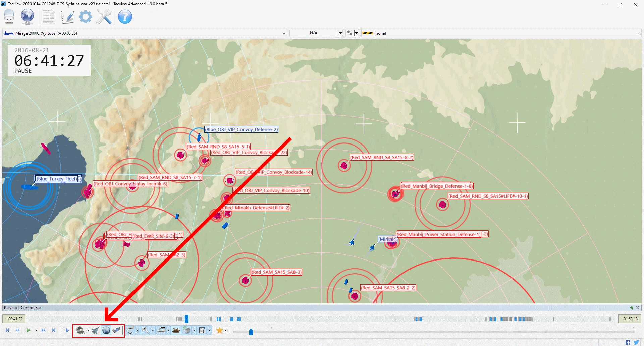Click the Twitter icon in status bar
The image size is (644, 346).
(x=636, y=342)
